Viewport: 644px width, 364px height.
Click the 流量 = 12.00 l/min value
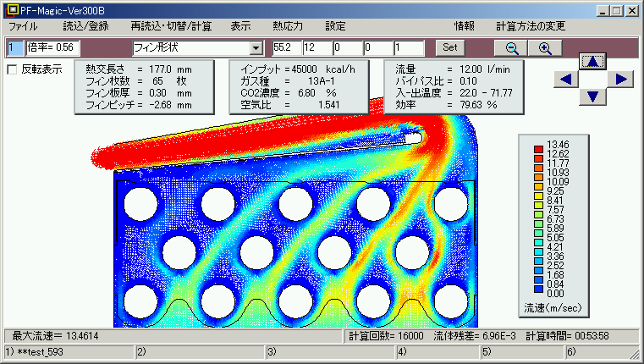[x=453, y=69]
